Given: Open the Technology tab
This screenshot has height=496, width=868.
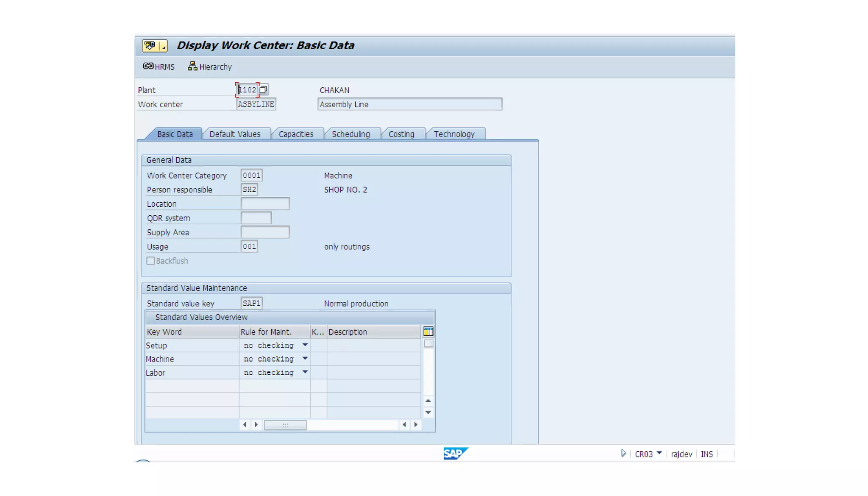Looking at the screenshot, I should (453, 134).
